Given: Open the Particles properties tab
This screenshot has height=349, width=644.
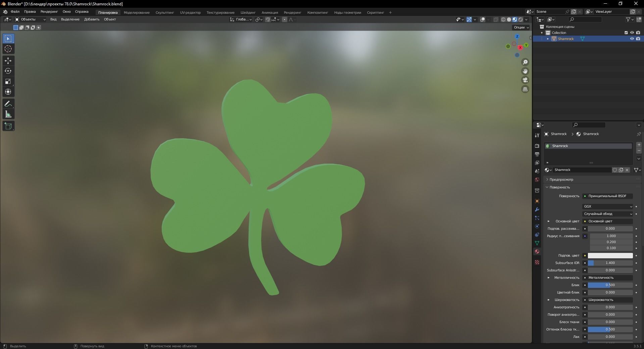Looking at the screenshot, I should [x=537, y=218].
